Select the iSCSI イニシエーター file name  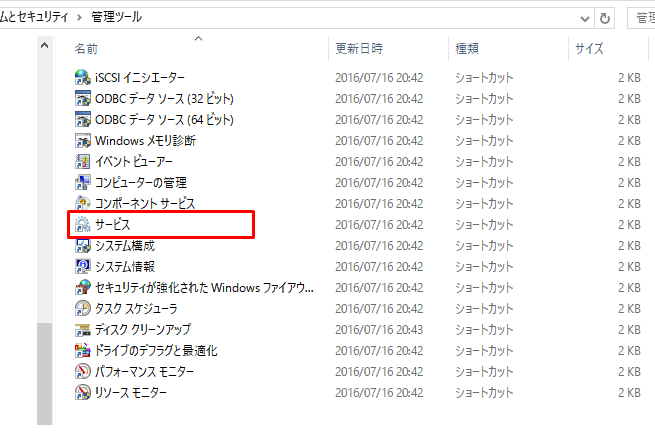point(140,77)
